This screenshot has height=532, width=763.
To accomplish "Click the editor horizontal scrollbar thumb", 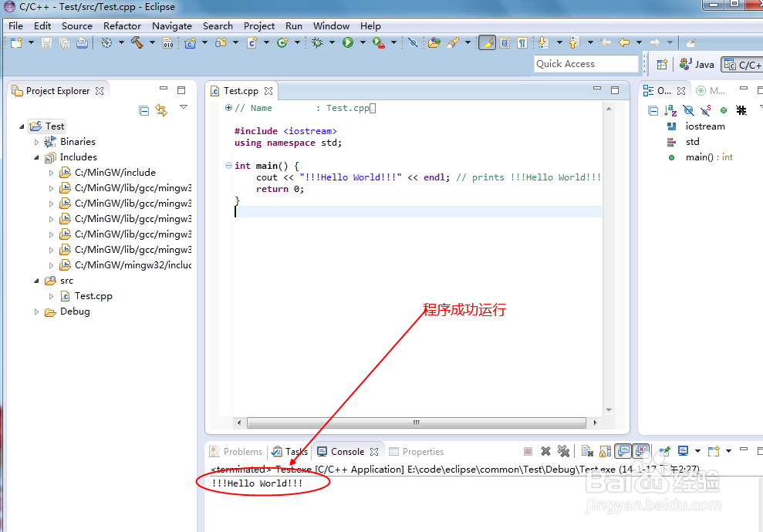I will coord(416,423).
